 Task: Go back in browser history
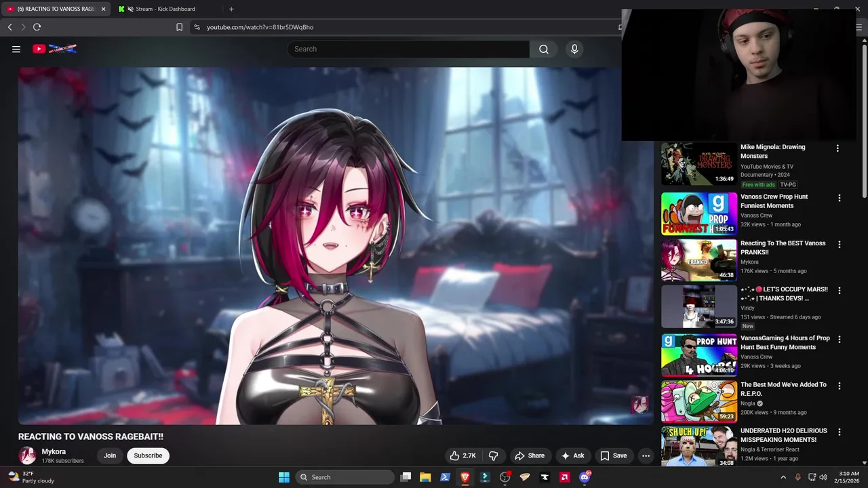coord(9,27)
